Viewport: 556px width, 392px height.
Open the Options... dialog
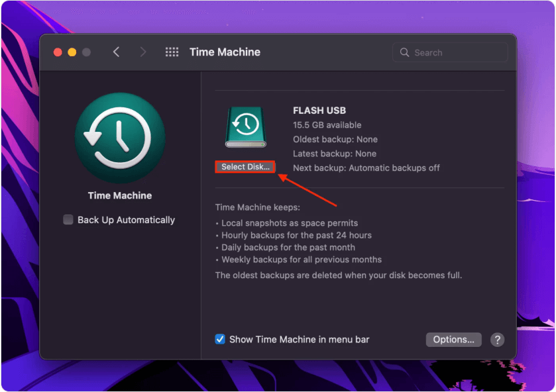click(x=453, y=340)
